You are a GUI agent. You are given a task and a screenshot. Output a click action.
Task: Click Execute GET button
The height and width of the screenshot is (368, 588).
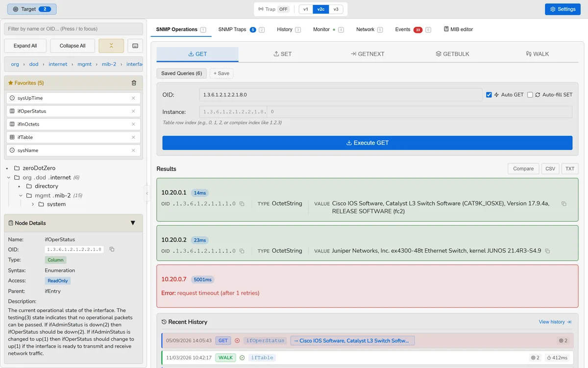point(367,143)
